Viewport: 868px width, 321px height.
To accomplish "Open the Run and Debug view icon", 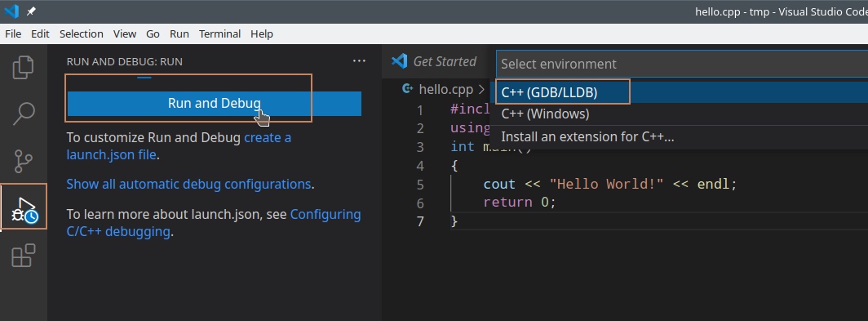I will (24, 210).
